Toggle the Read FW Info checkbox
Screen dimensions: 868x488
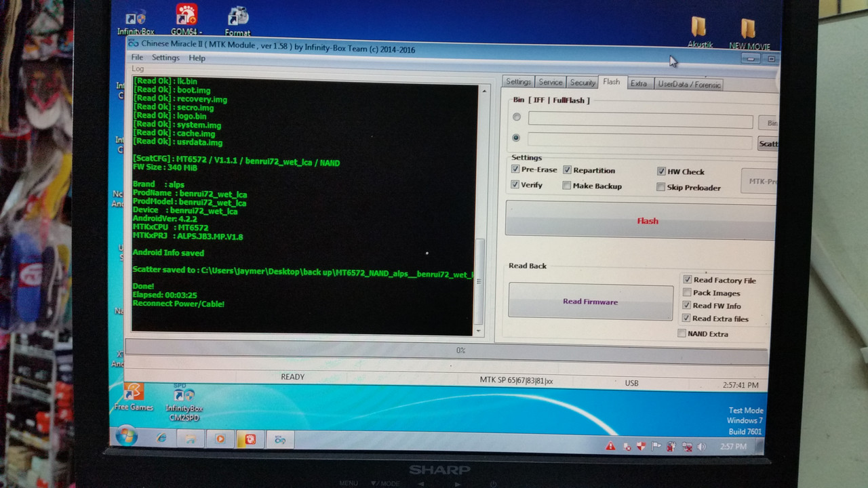tap(686, 305)
